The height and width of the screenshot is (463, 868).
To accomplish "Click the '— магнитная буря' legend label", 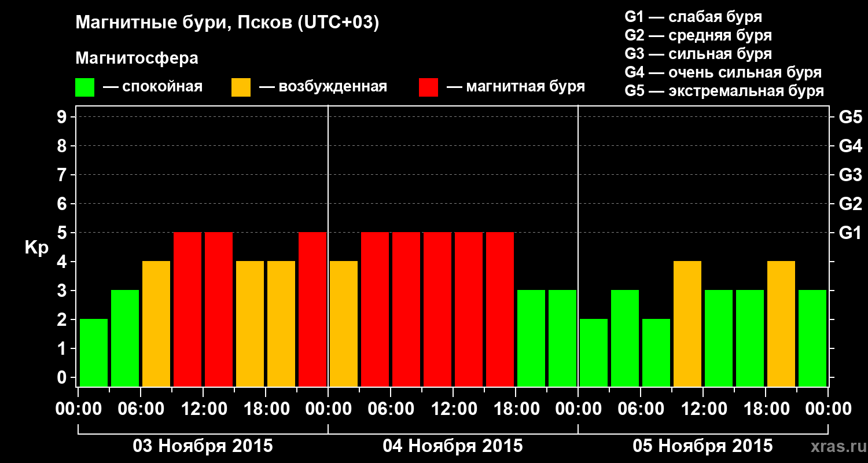I will pos(516,87).
